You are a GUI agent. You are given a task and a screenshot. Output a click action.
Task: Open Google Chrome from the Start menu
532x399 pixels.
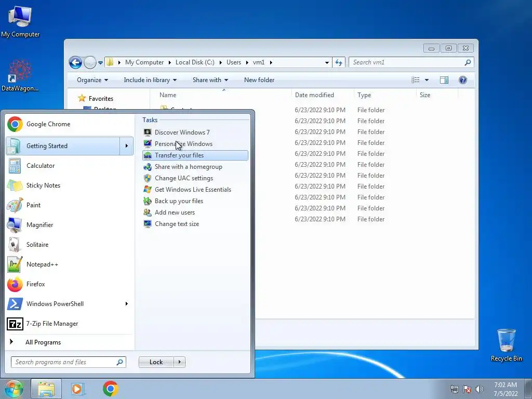(x=70, y=124)
